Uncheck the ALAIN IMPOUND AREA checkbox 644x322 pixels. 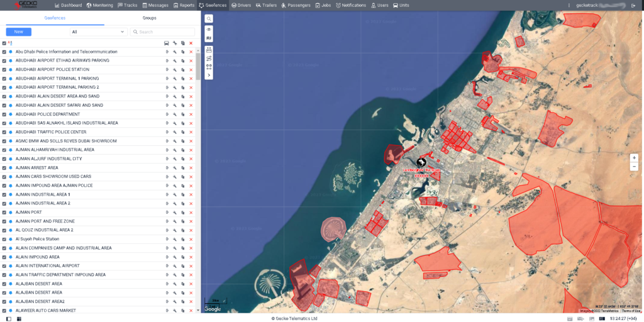coord(4,257)
